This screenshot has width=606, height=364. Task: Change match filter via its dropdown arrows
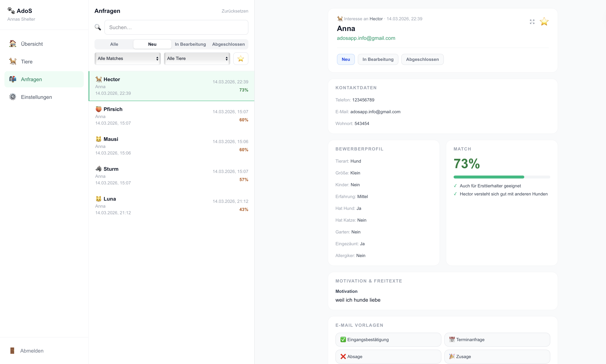coord(157,59)
